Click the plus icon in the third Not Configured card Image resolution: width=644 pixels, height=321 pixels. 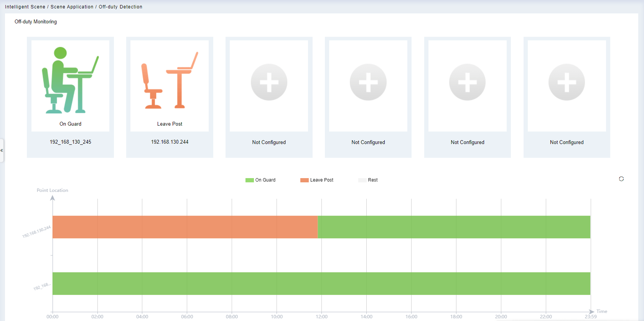[x=467, y=82]
